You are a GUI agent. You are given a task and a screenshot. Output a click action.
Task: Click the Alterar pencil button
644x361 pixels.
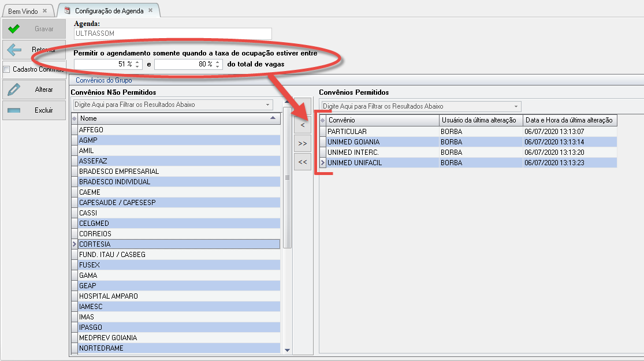point(34,90)
